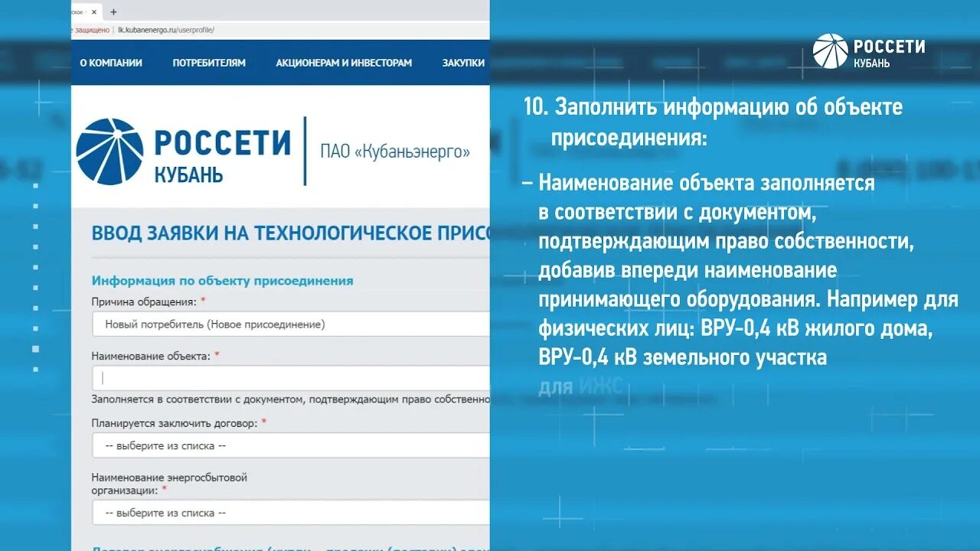Open Наименование энергосбытовой организации dropdown
This screenshot has width=980, height=551.
click(x=290, y=513)
